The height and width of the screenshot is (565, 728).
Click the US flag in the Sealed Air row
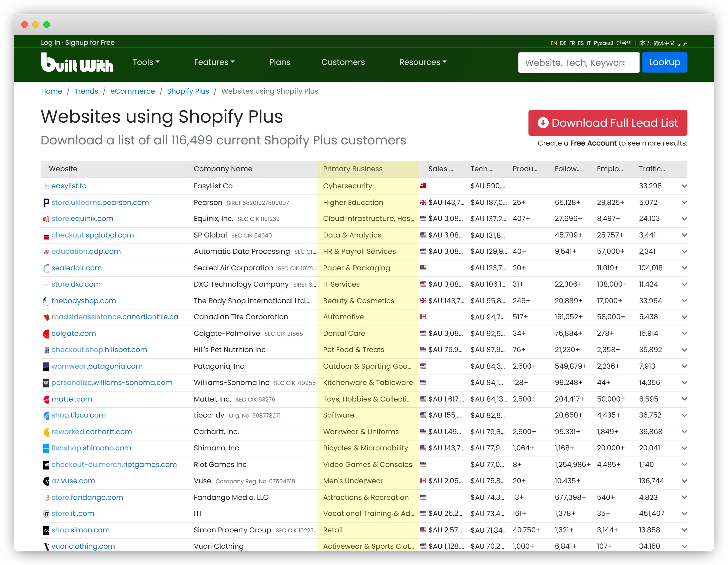(423, 268)
